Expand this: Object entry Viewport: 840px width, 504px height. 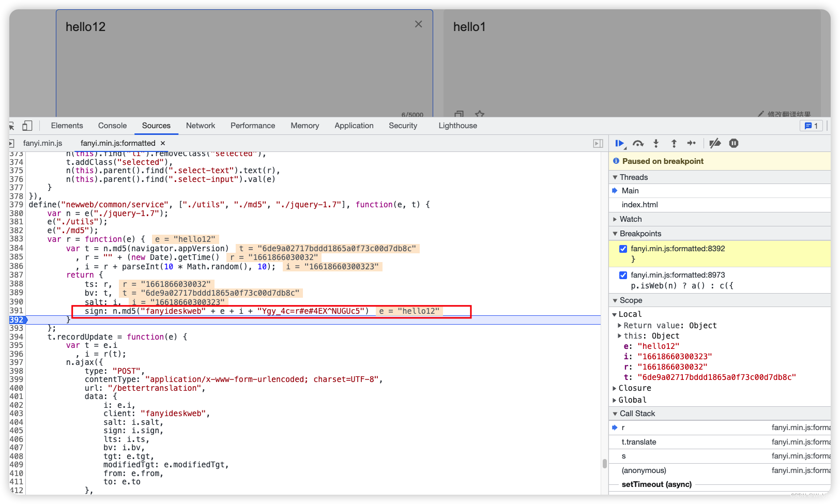tap(620, 336)
